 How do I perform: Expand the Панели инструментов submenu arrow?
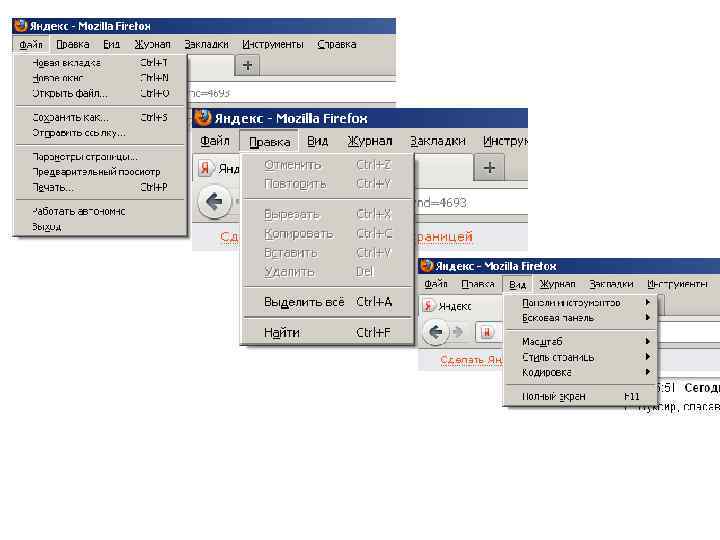[x=647, y=302]
